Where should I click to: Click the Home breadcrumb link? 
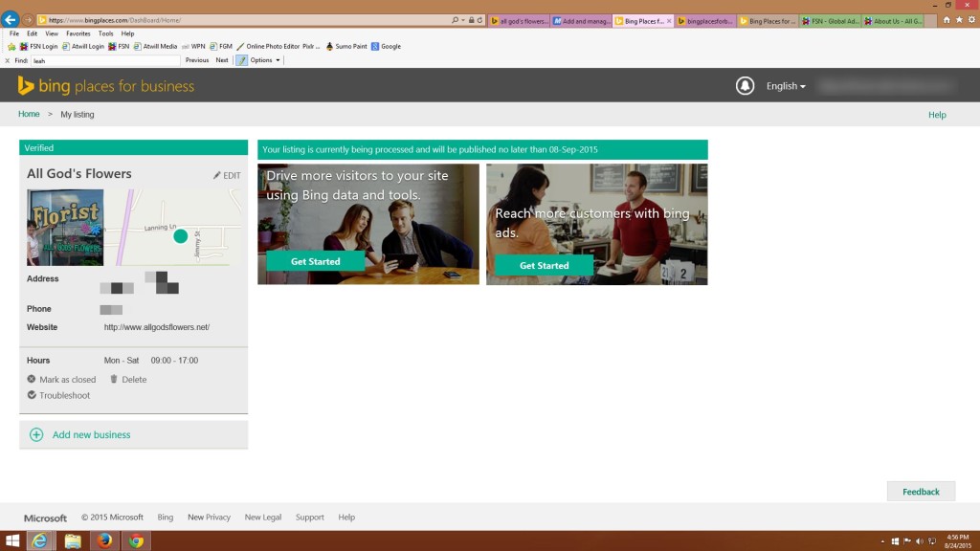tap(29, 114)
